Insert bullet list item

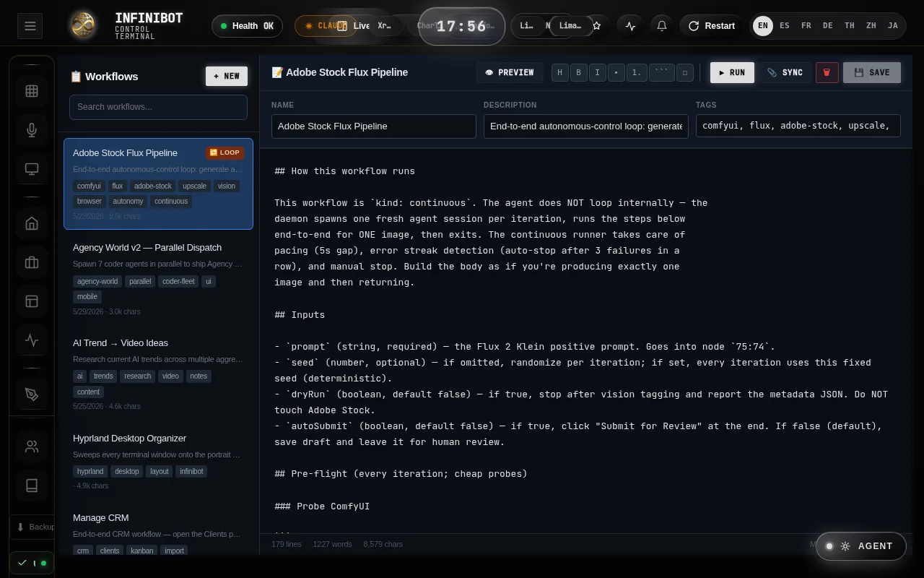point(616,72)
